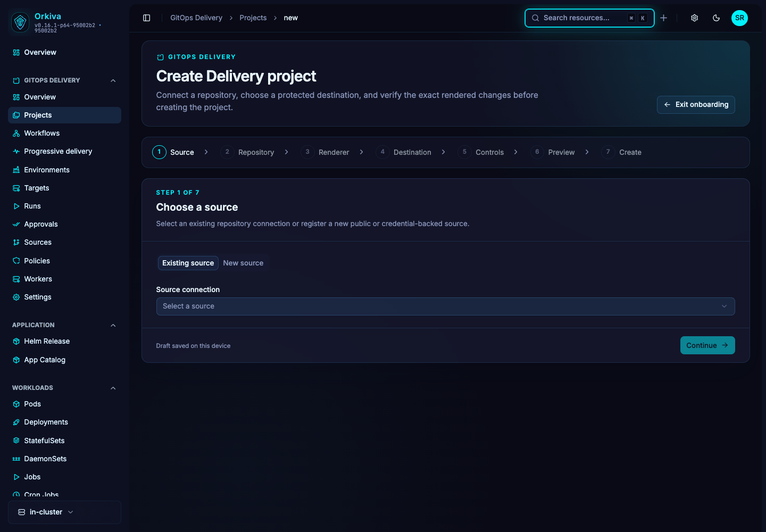Open the Select a source dropdown

[445, 306]
